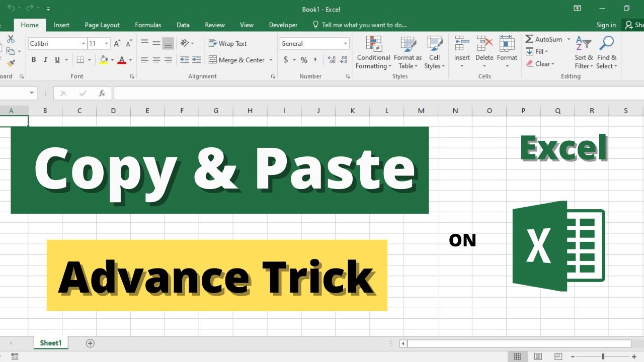Open Merge & Center dropdown arrow
The image size is (644, 362).
pyautogui.click(x=271, y=60)
